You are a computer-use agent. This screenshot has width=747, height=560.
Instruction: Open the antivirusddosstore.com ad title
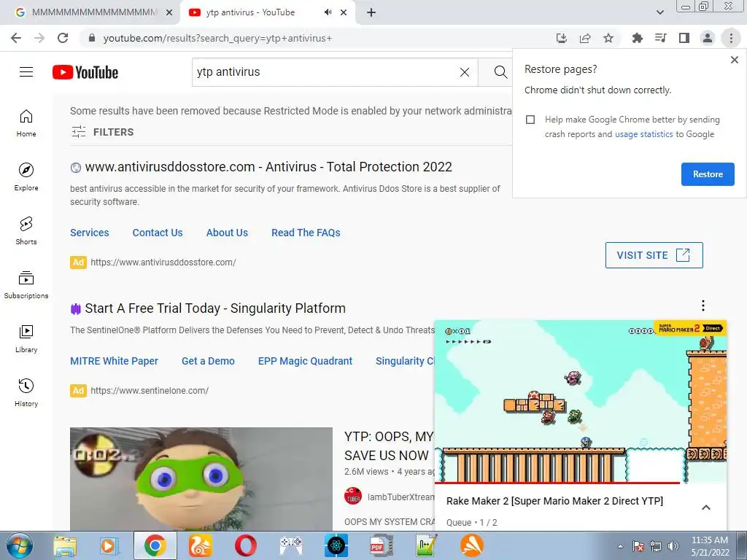(268, 167)
